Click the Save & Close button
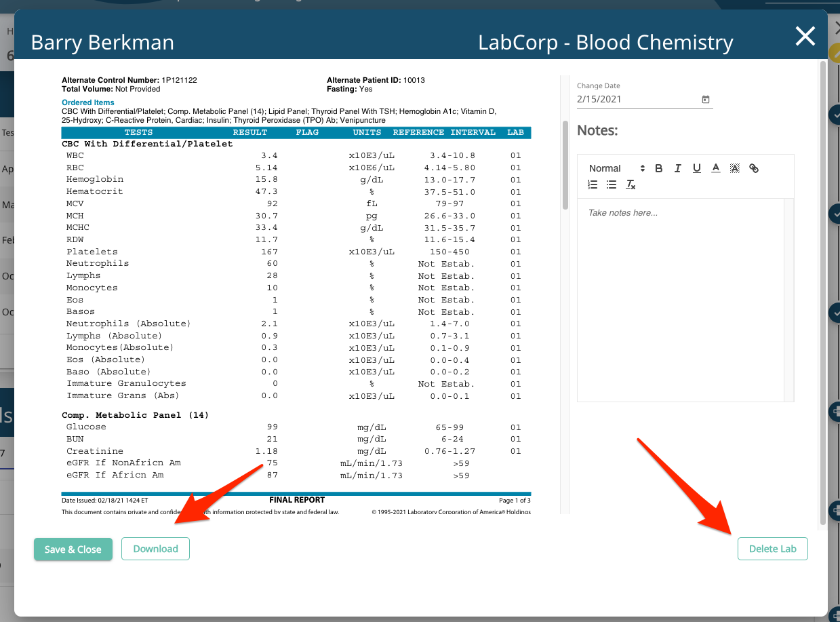Screen dimensions: 840x622 pos(73,549)
